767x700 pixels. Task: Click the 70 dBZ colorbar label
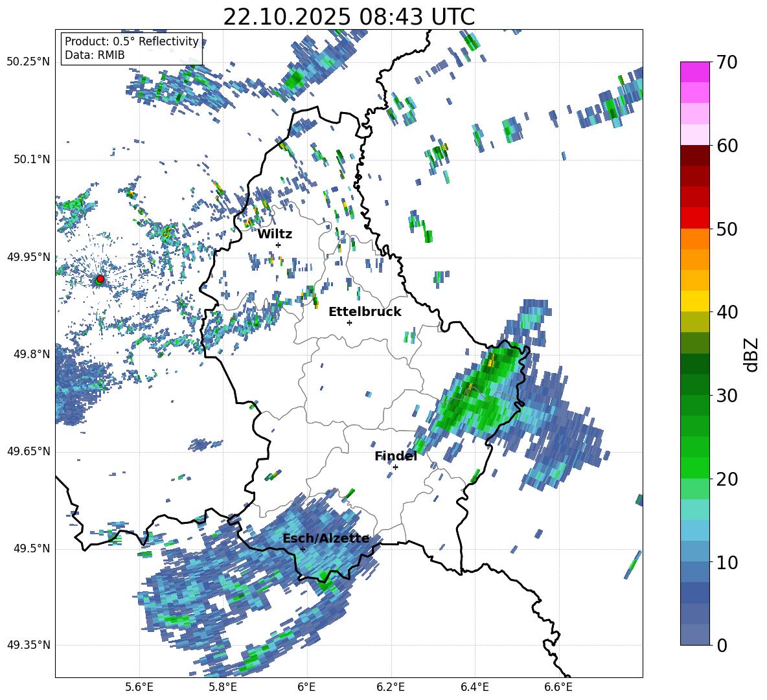[727, 63]
